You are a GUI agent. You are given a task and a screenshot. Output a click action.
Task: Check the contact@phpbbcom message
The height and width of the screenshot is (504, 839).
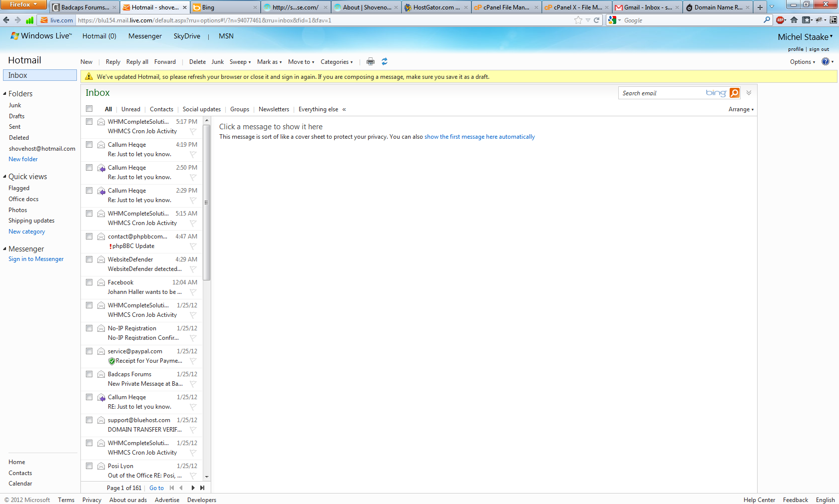click(89, 237)
